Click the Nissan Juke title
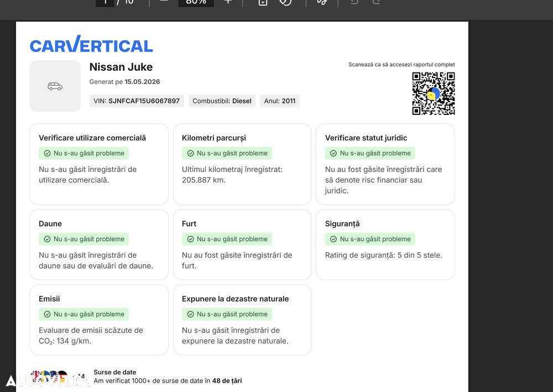Image resolution: width=553 pixels, height=392 pixels. click(121, 67)
